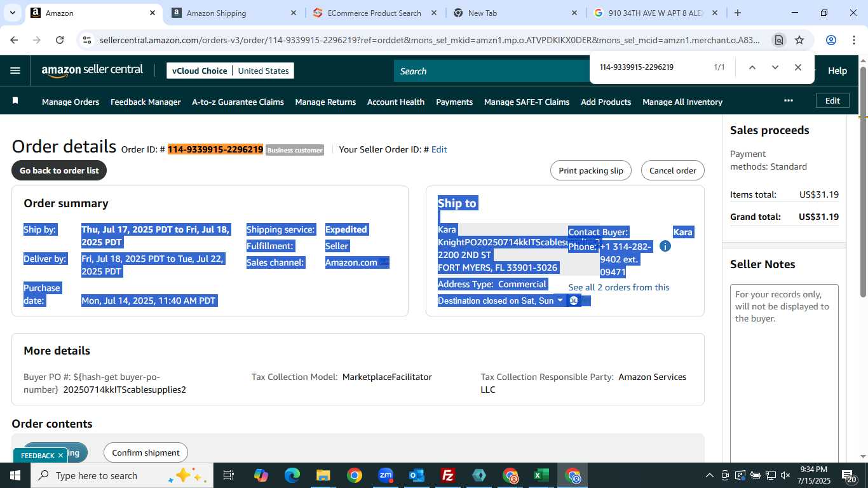The height and width of the screenshot is (488, 868).
Task: Click the phone number info icon
Action: [x=665, y=246]
